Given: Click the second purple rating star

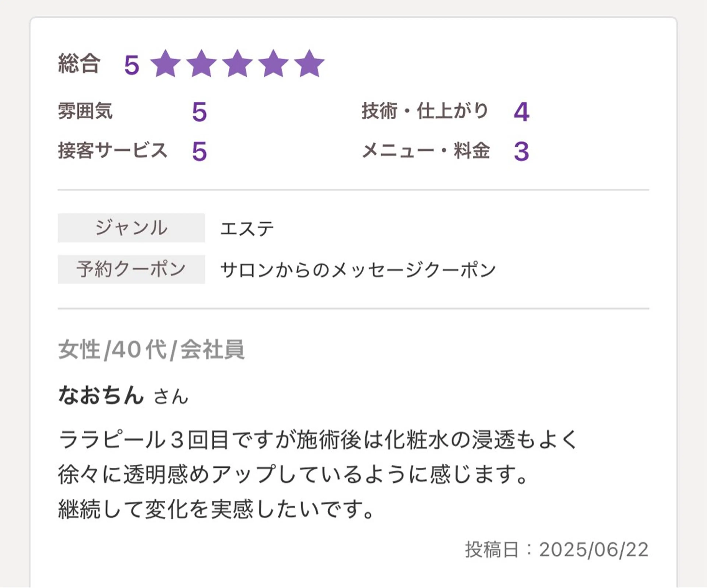Looking at the screenshot, I should coord(201,64).
